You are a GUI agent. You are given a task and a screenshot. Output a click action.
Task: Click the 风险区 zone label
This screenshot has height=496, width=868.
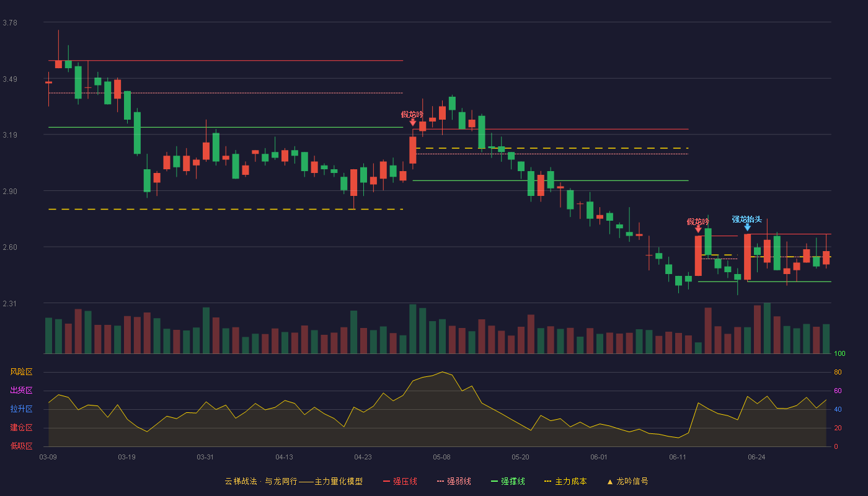click(21, 372)
